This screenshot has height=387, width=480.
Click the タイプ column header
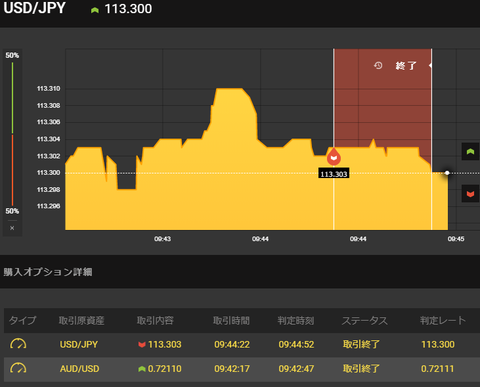pos(22,320)
